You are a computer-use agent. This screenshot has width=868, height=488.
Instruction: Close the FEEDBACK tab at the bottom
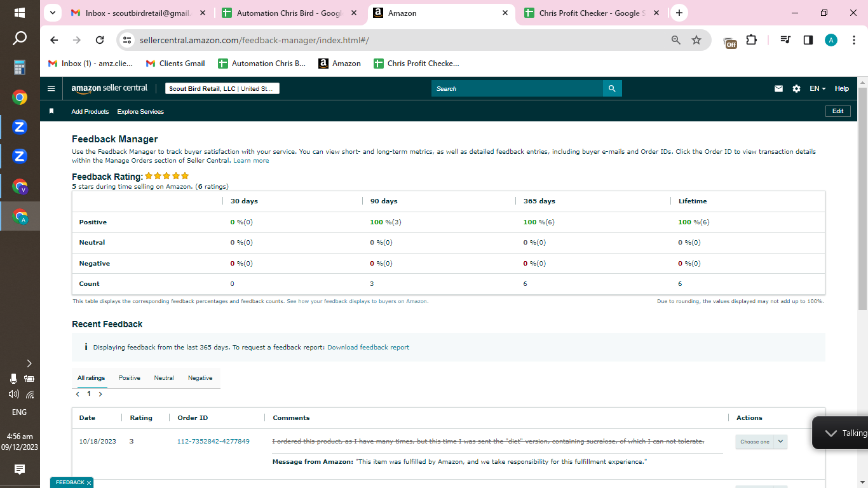point(89,483)
